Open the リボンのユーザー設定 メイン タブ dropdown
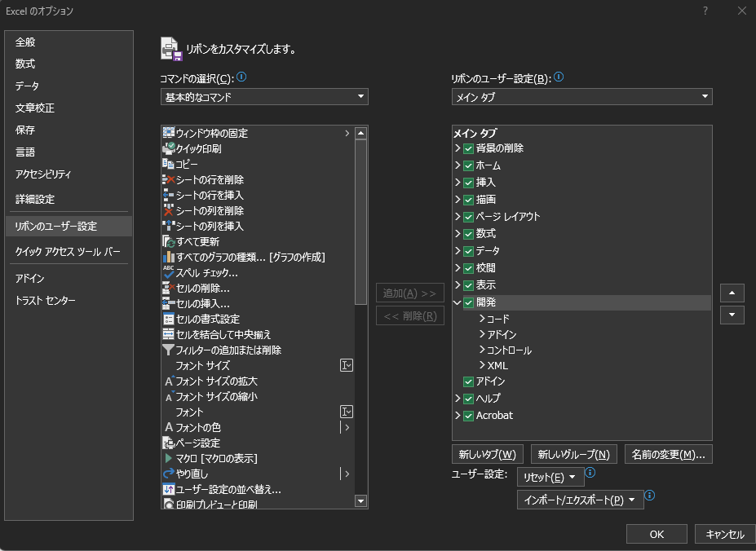The height and width of the screenshot is (551, 756). (581, 97)
